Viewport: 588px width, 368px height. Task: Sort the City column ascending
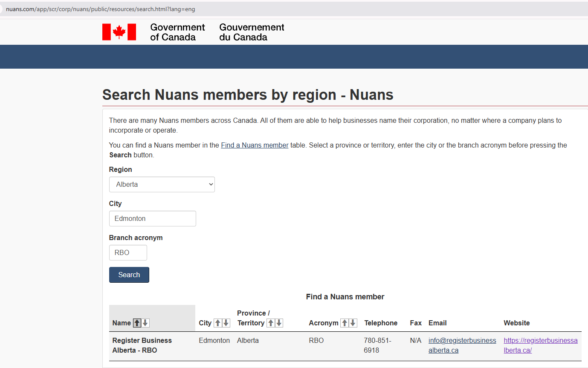(x=217, y=323)
